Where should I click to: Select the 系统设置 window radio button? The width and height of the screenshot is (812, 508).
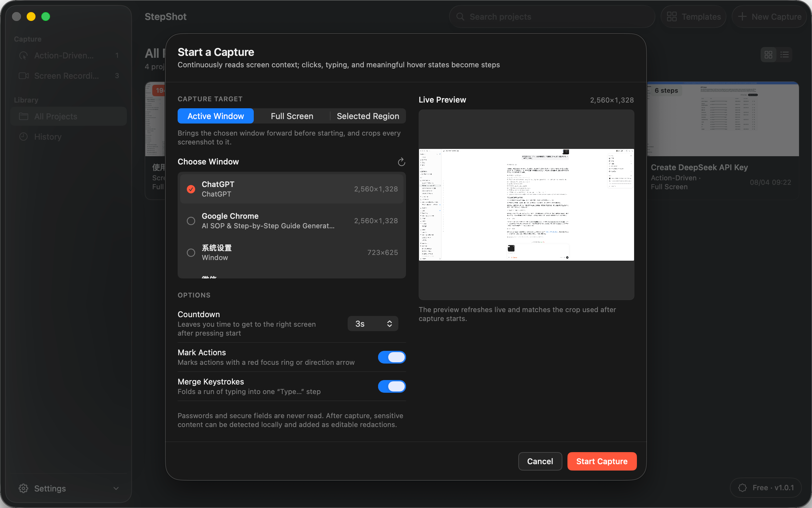click(191, 253)
